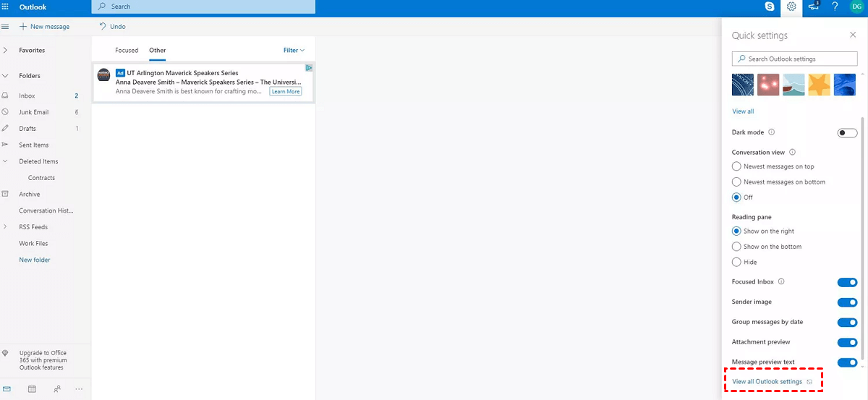Click the New folder link
This screenshot has width=868, height=400.
click(x=35, y=260)
